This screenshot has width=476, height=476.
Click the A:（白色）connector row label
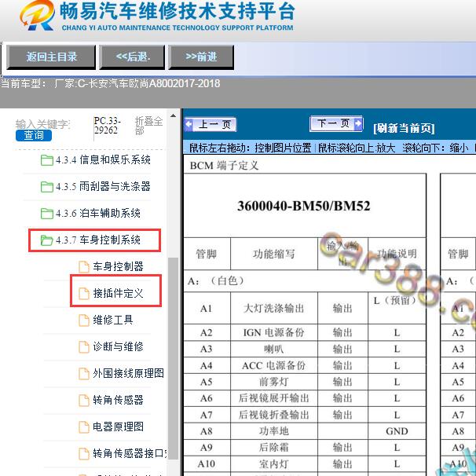click(x=216, y=281)
